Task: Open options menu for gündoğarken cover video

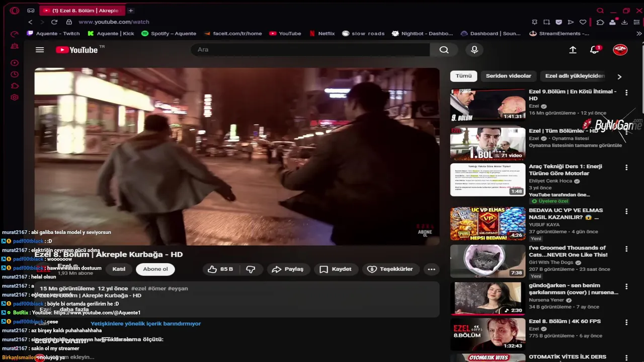Action: click(626, 287)
